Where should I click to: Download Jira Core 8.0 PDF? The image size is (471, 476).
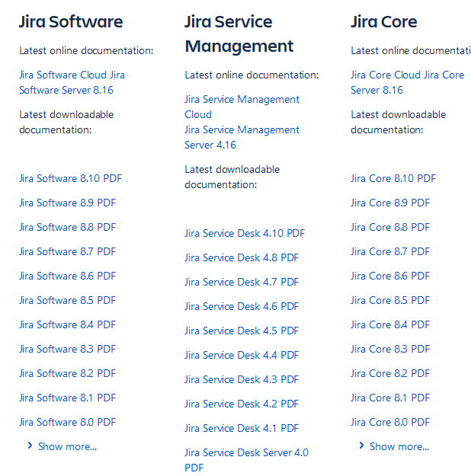pos(390,422)
